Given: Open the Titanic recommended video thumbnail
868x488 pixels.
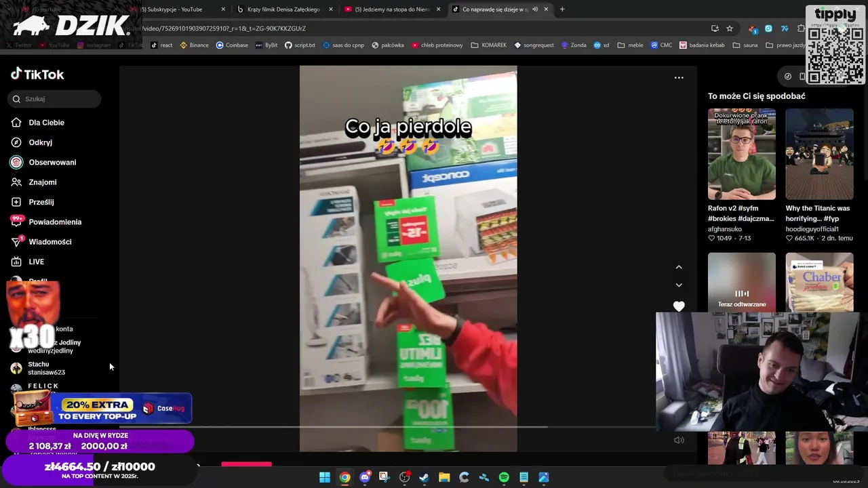Looking at the screenshot, I should [x=819, y=154].
